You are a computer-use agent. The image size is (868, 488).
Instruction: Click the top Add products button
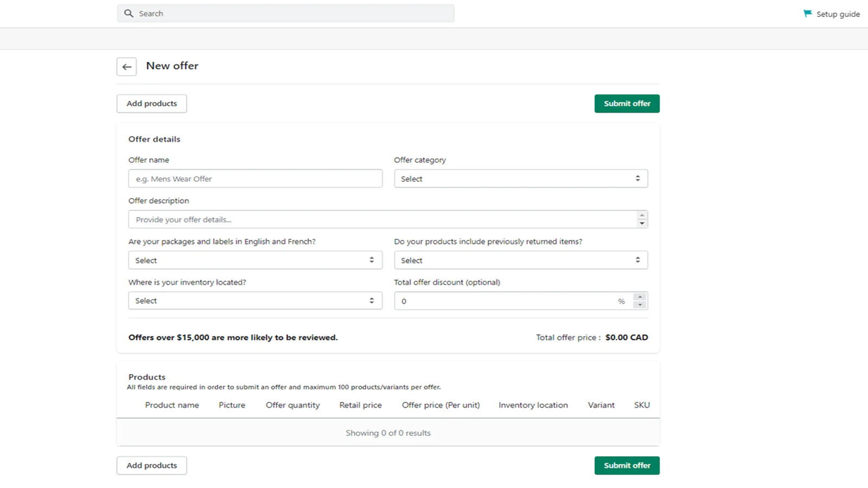click(151, 104)
